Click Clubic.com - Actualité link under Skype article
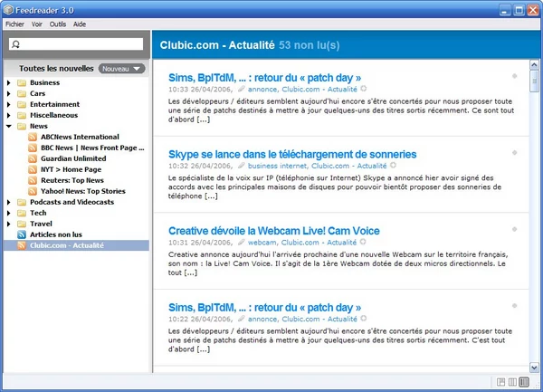The image size is (543, 392). 348,166
